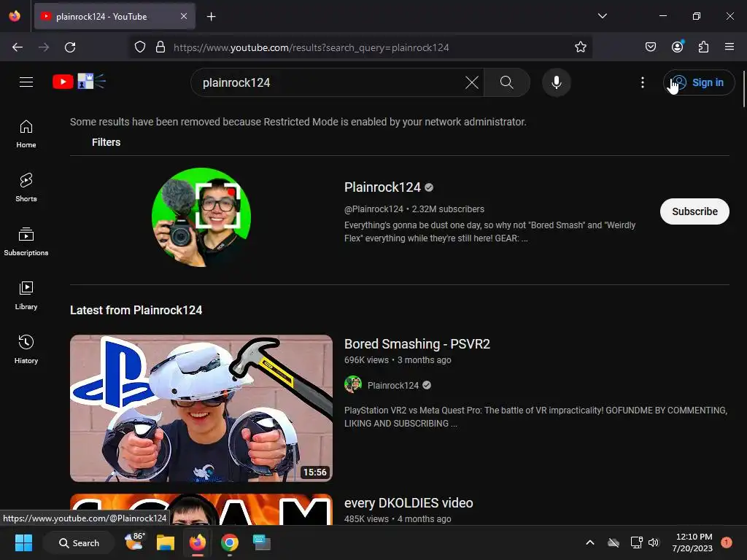This screenshot has width=747, height=560.
Task: Subscribe to Plainrock124 channel
Action: [694, 211]
